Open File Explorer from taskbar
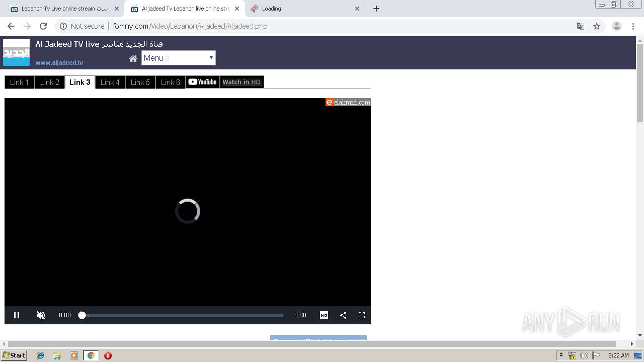The width and height of the screenshot is (644, 362). tap(57, 355)
